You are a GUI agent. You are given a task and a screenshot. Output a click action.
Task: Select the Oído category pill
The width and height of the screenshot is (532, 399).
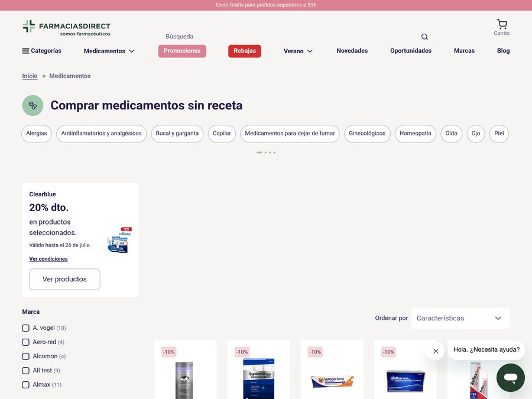451,134
